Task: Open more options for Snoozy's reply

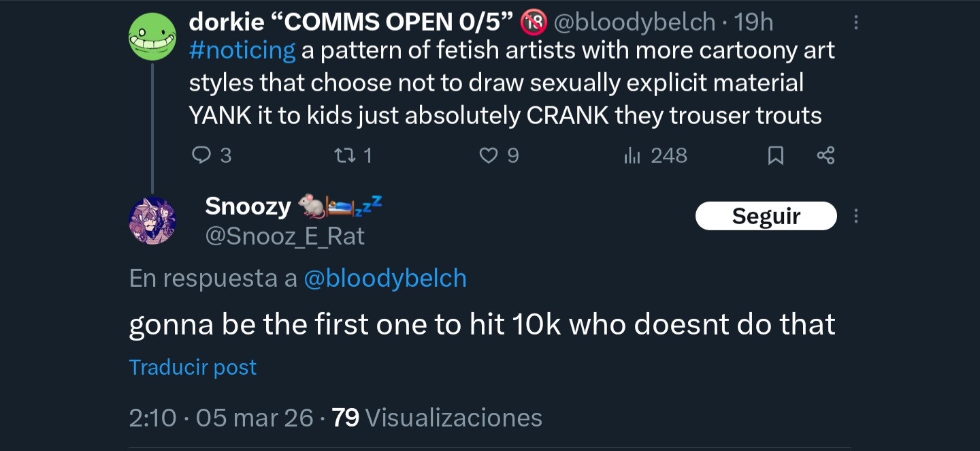Action: point(855,217)
